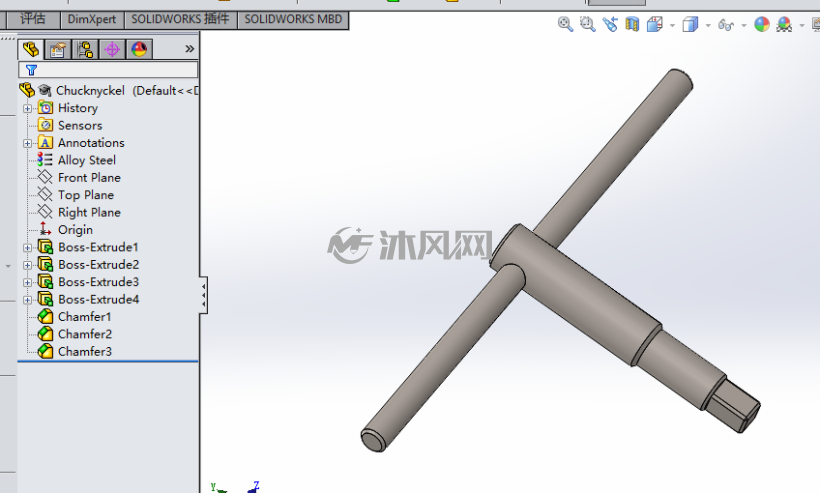The width and height of the screenshot is (820, 493).
Task: Select the Boss-Extrude2 feature label
Action: point(98,265)
